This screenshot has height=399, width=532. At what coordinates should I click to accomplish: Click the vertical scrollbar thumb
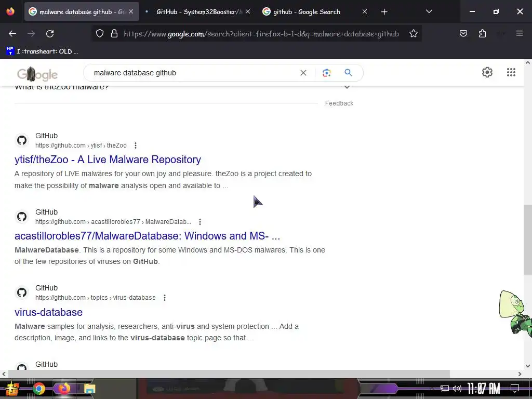tap(528, 240)
